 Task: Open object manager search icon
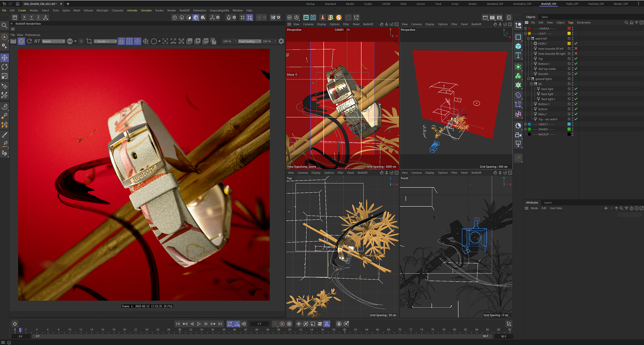[626, 22]
